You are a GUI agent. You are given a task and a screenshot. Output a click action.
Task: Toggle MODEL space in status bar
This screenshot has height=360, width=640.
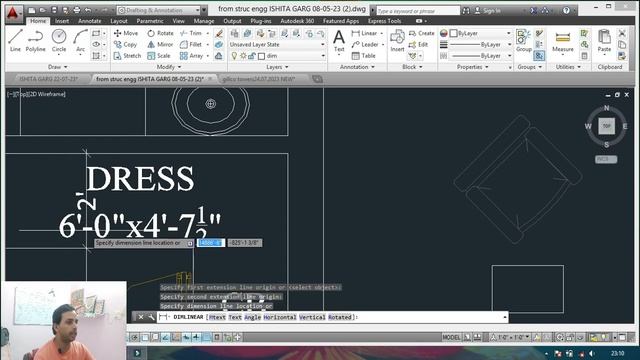(451, 337)
